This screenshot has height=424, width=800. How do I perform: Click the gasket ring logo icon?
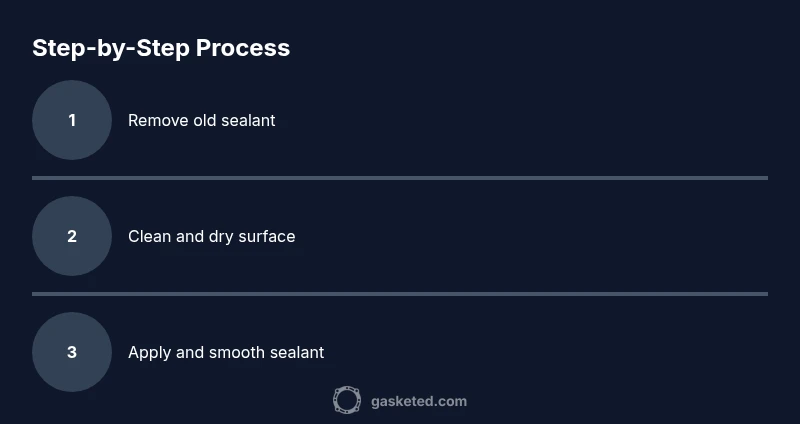tap(347, 401)
